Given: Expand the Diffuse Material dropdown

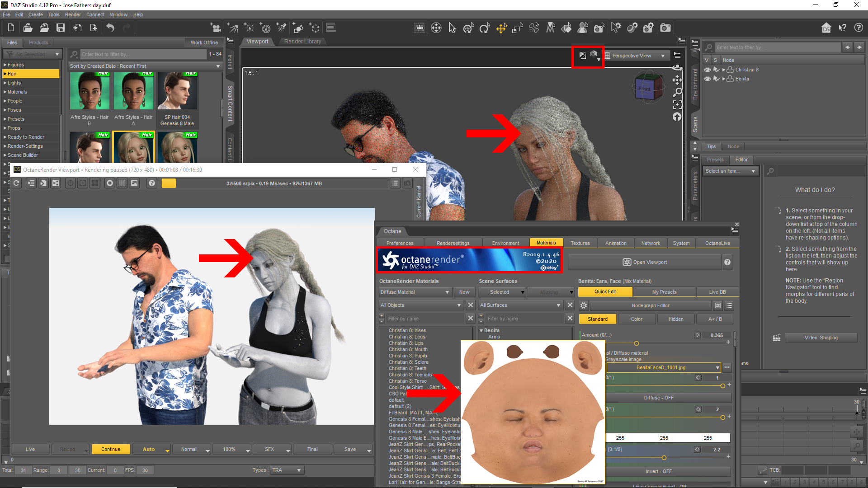Looking at the screenshot, I should (x=415, y=292).
